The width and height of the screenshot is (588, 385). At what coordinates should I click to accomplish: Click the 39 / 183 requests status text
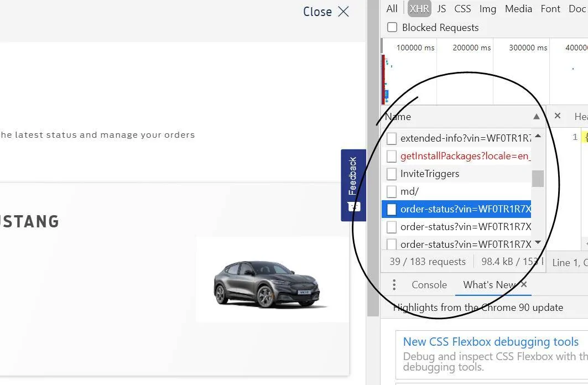[428, 262]
